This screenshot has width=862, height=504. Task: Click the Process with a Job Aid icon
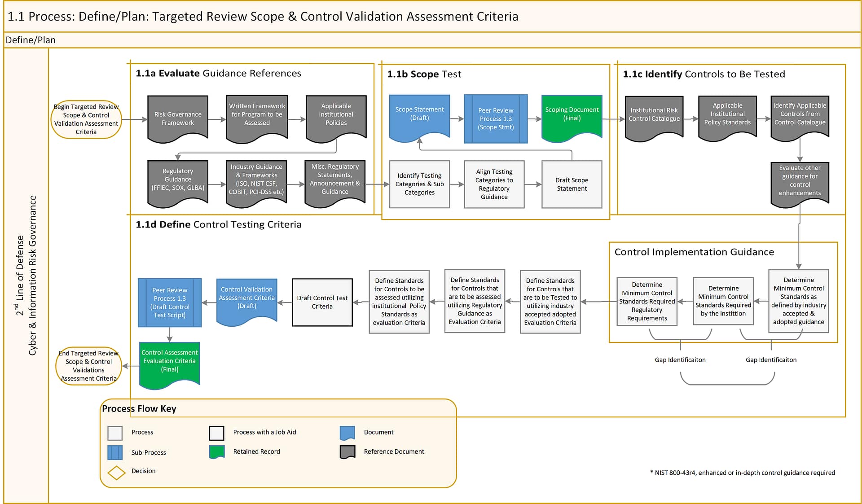(x=216, y=433)
